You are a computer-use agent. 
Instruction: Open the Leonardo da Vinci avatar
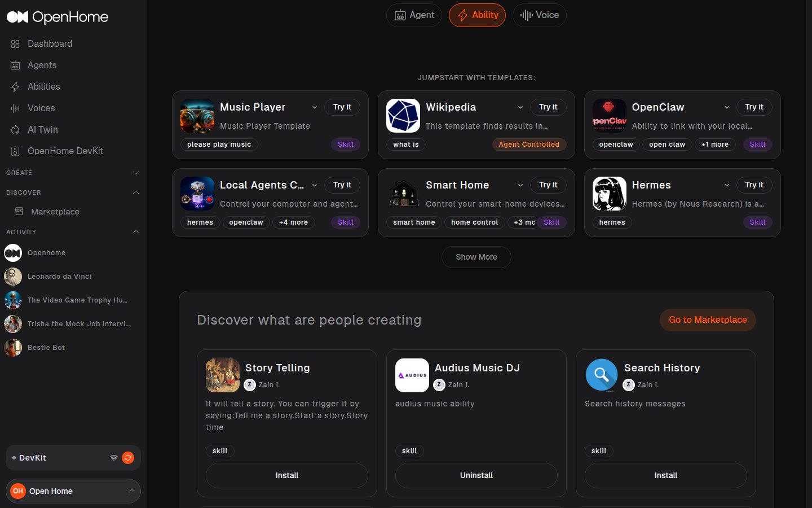click(13, 277)
